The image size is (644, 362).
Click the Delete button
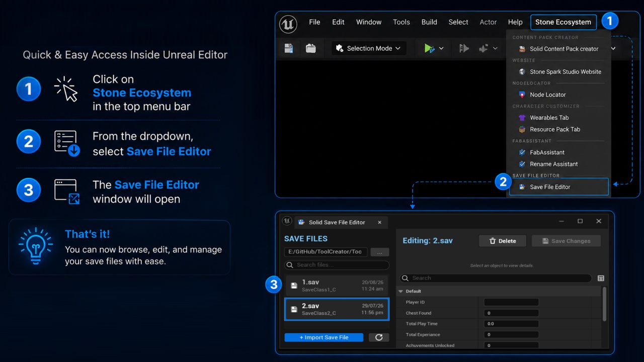tap(503, 241)
